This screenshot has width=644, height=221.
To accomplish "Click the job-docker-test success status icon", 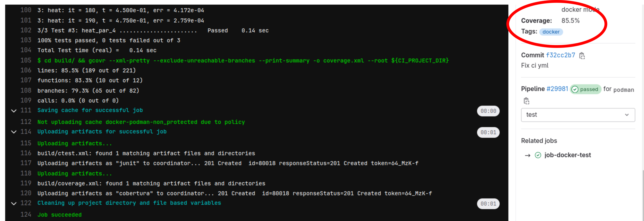I will (538, 155).
